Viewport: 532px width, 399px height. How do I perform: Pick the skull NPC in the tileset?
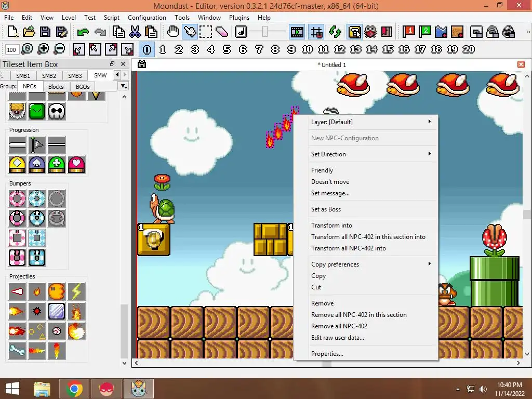pyautogui.click(x=57, y=111)
